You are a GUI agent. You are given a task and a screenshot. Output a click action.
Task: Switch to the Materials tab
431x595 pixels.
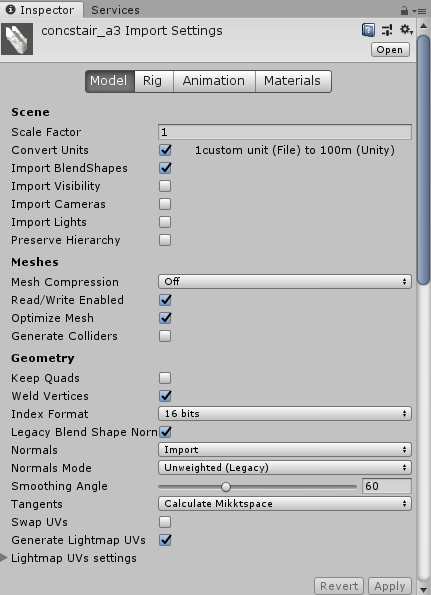[293, 81]
